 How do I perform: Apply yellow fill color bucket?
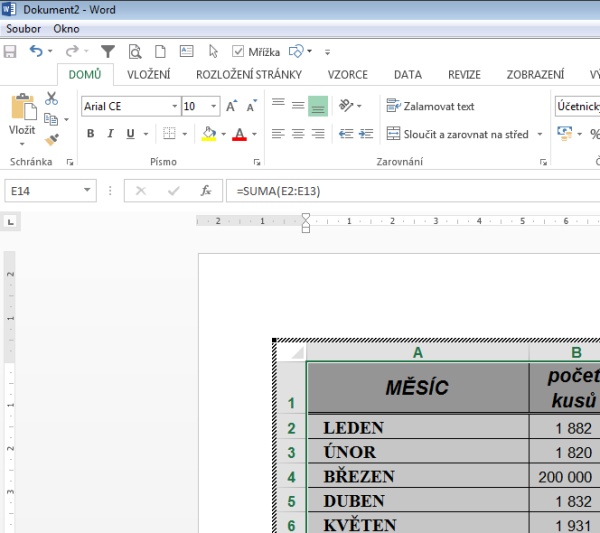[209, 134]
